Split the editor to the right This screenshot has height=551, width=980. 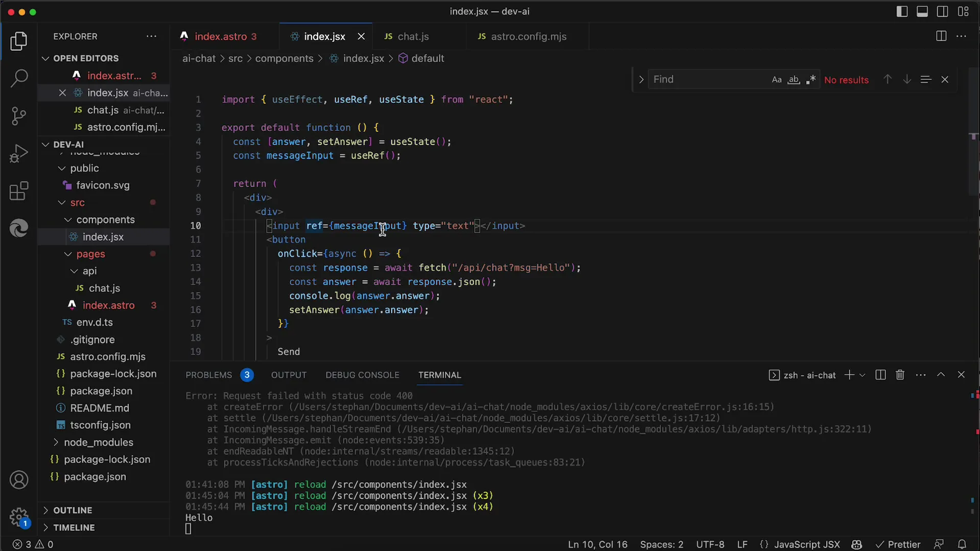[941, 36]
